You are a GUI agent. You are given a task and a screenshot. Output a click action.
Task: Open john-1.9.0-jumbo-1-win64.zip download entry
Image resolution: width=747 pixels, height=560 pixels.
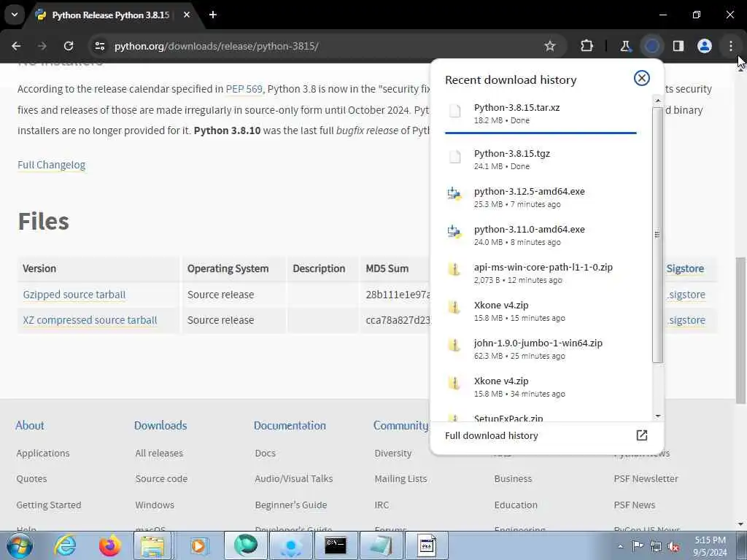[541, 349]
